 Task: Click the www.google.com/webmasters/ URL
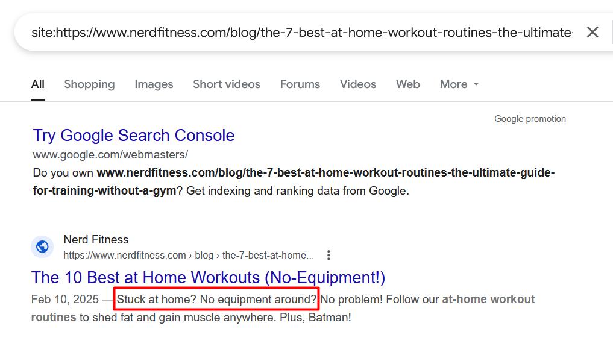point(110,154)
